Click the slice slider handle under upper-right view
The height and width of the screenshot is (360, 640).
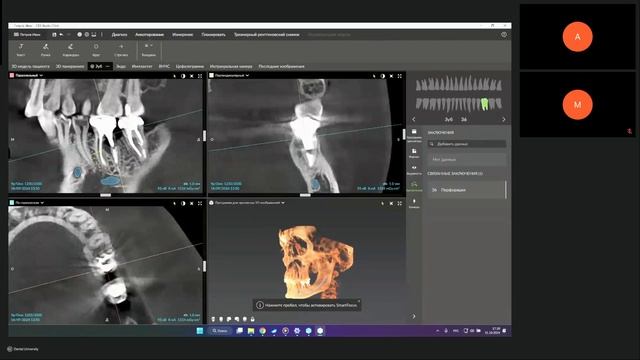[305, 195]
